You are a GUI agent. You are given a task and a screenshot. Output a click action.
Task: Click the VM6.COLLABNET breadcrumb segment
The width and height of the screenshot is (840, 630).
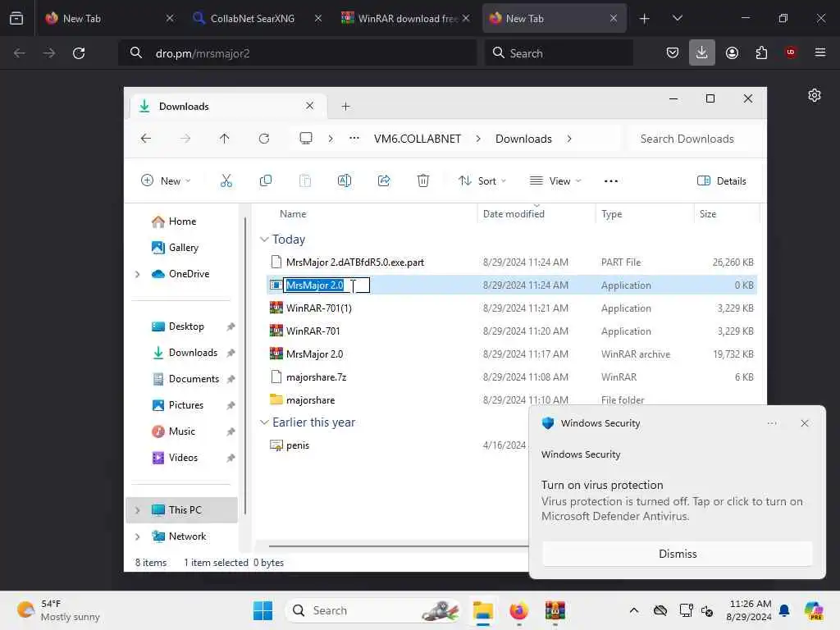(418, 139)
